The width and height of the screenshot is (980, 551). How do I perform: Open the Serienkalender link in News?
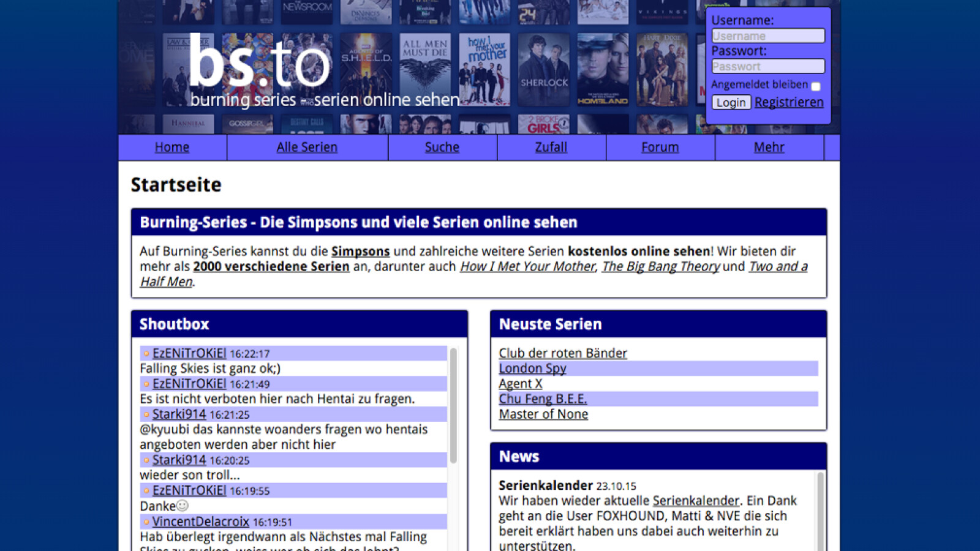(696, 500)
